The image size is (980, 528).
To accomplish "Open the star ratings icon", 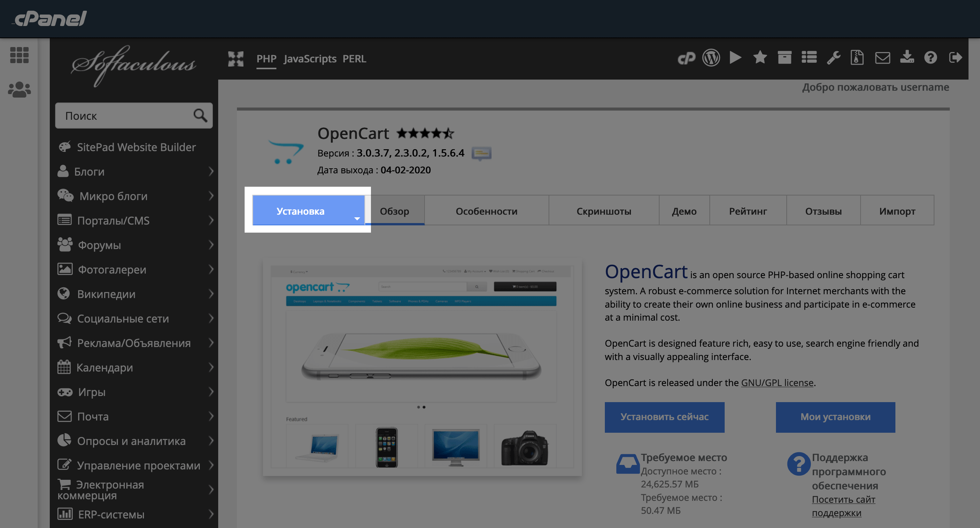I will tap(760, 58).
